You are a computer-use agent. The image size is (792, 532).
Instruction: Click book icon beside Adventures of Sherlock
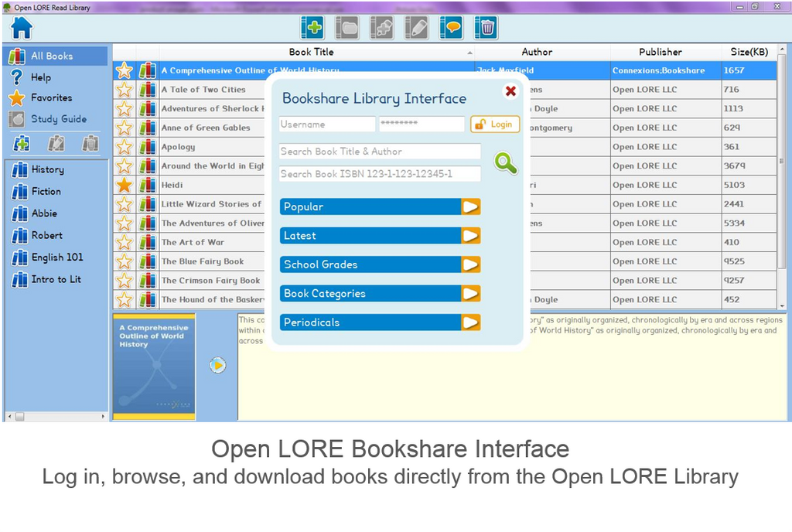coord(148,109)
